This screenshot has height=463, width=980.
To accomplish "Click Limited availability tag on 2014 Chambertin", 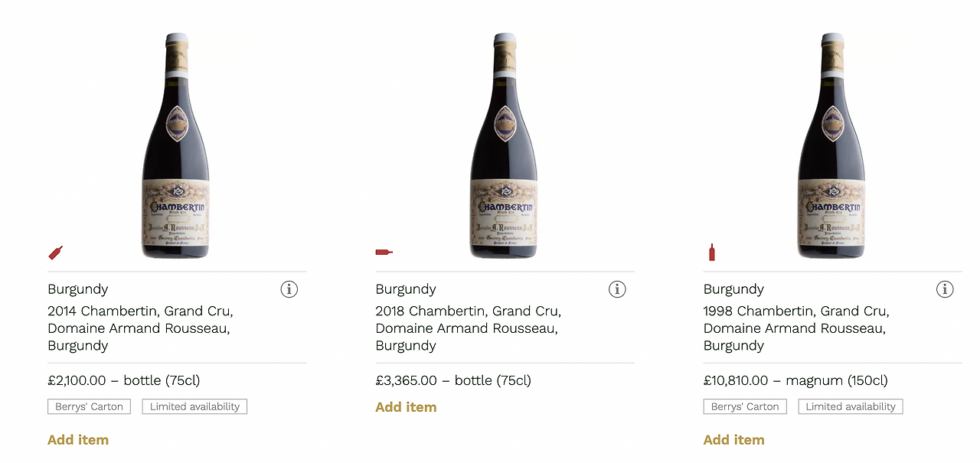I will pyautogui.click(x=194, y=407).
